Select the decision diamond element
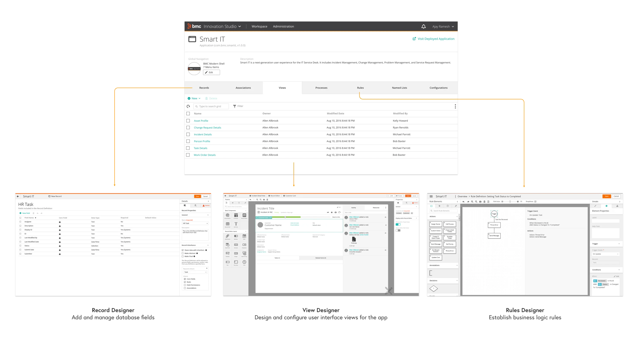Image resolution: width=644 pixels, height=338 pixels. [434, 288]
